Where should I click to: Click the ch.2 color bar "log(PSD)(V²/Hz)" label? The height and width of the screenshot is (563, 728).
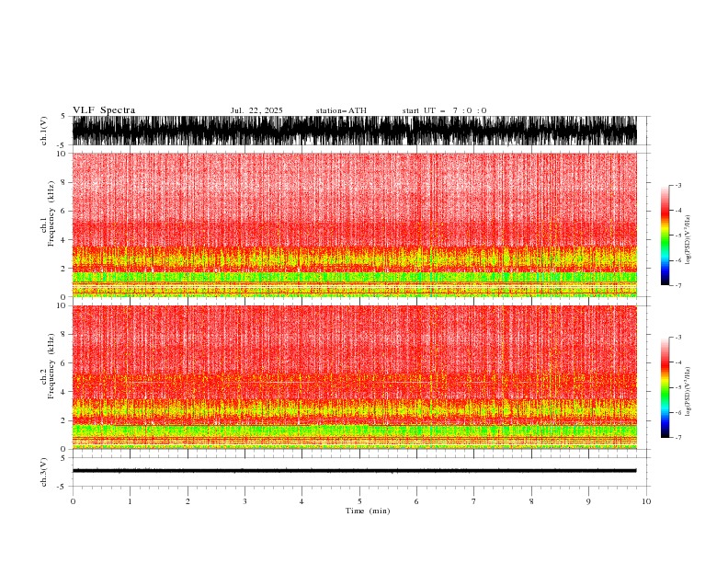point(688,392)
